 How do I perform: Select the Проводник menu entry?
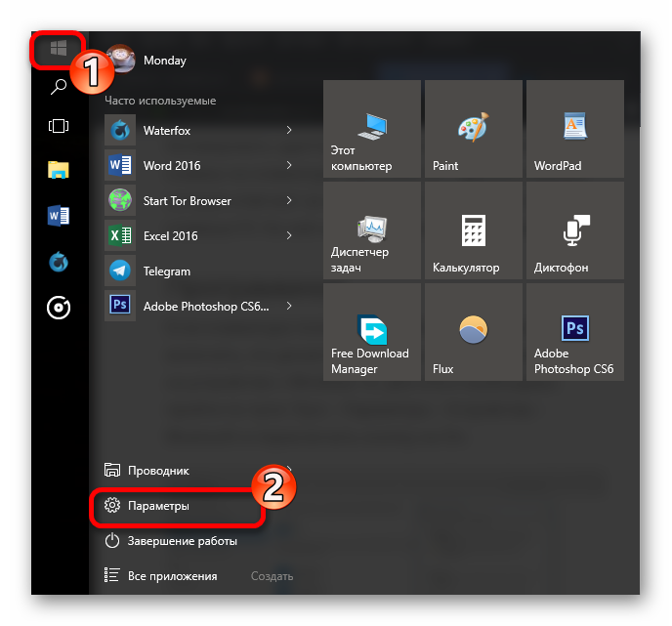199,470
